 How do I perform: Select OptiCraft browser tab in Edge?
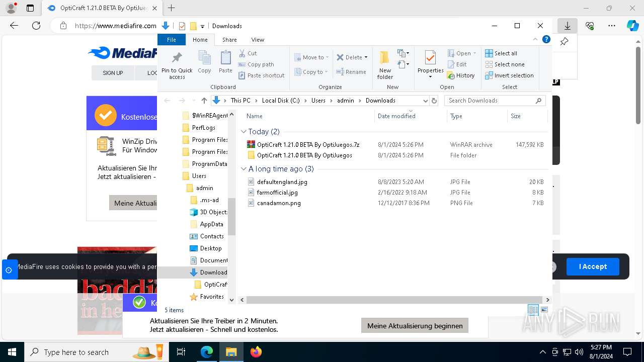click(x=101, y=8)
